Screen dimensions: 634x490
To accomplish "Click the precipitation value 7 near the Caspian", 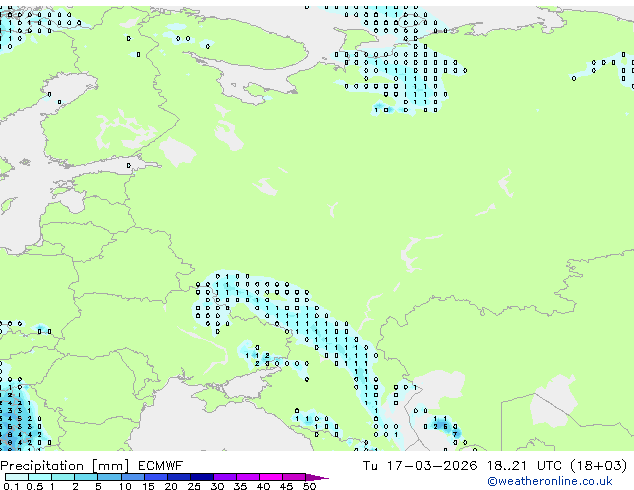I will click(455, 435).
